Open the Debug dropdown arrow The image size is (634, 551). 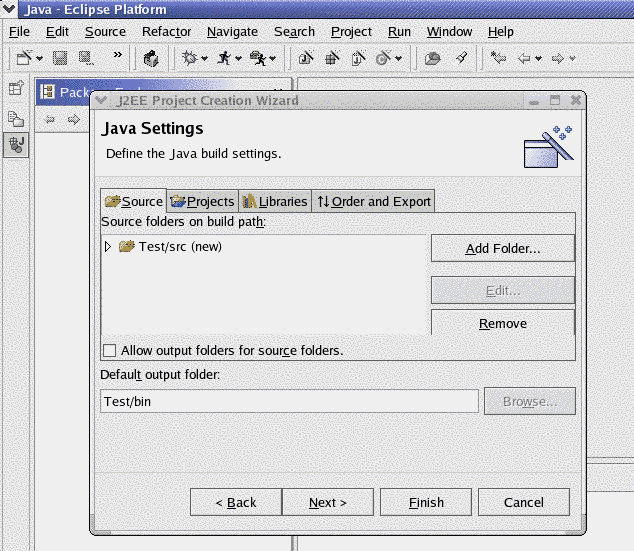click(203, 59)
